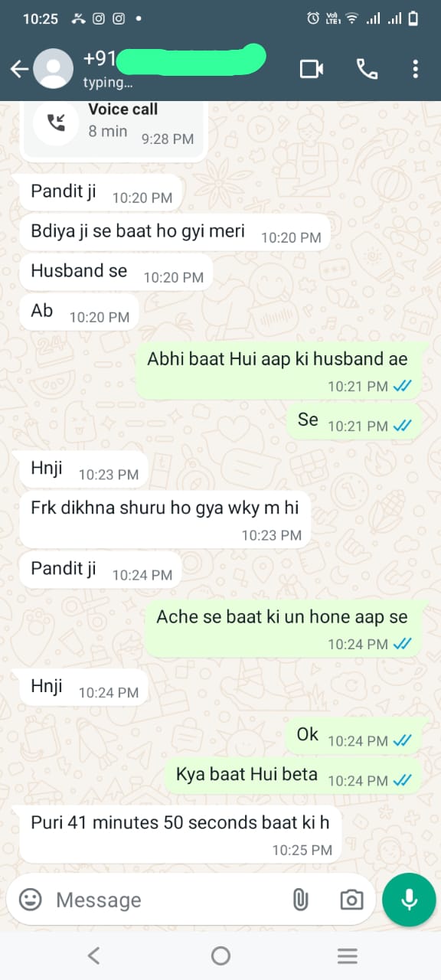Start a video call
The width and height of the screenshot is (441, 980).
[x=312, y=70]
